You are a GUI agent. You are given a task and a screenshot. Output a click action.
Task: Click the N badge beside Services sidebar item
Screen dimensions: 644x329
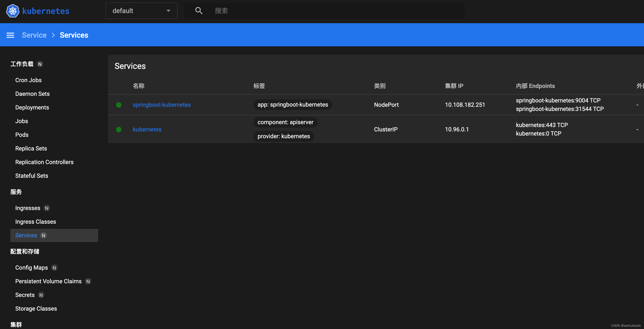(43, 235)
